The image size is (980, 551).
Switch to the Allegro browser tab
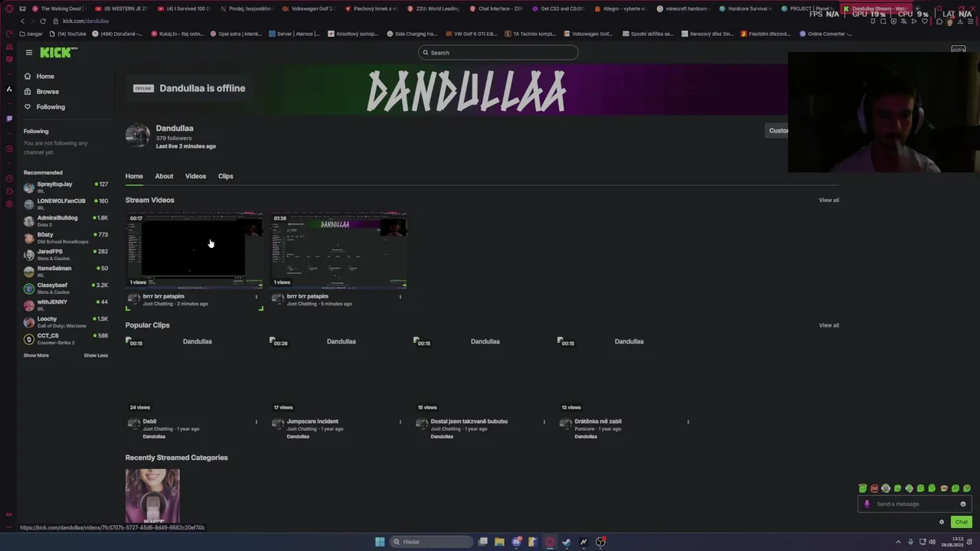point(621,8)
